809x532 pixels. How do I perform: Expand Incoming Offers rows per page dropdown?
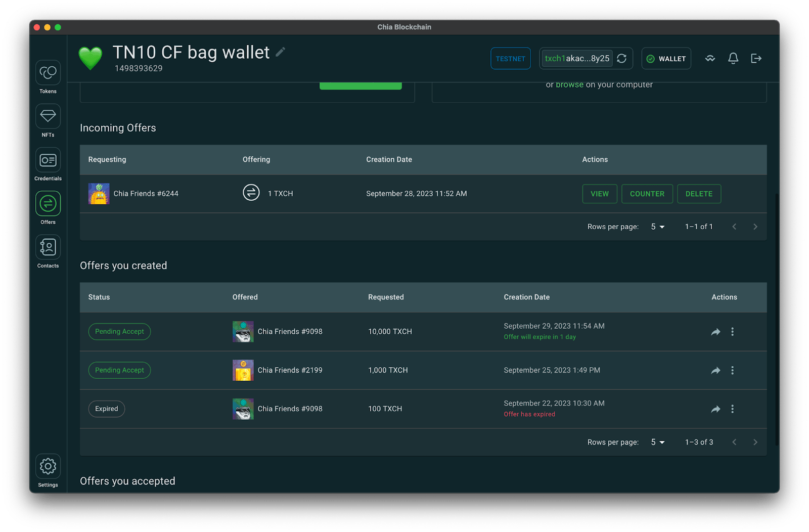point(657,227)
